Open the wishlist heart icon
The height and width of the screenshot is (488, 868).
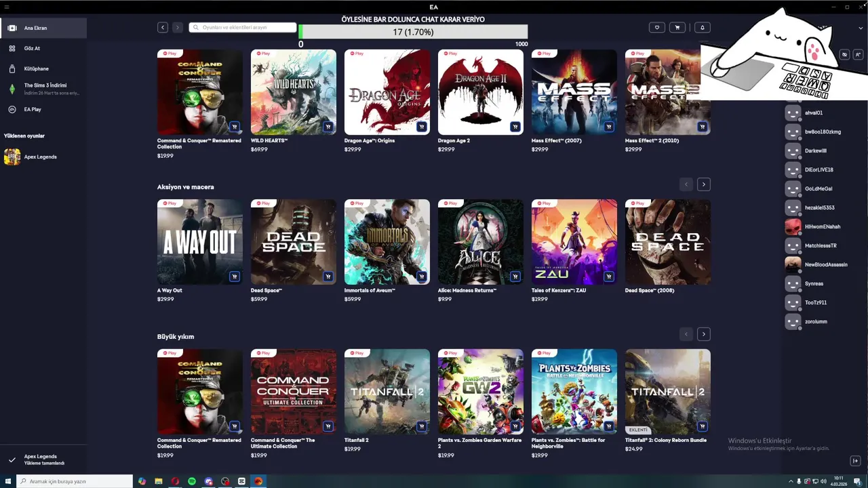click(x=656, y=27)
